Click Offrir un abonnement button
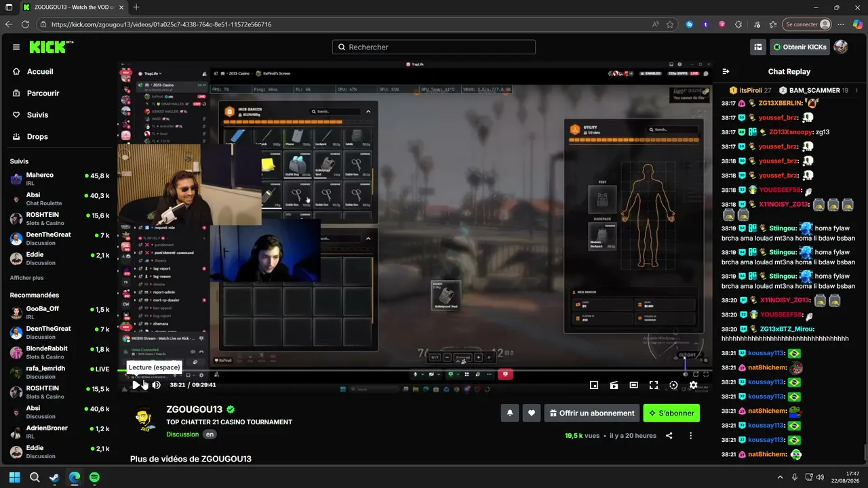The width and height of the screenshot is (868, 488). click(591, 413)
